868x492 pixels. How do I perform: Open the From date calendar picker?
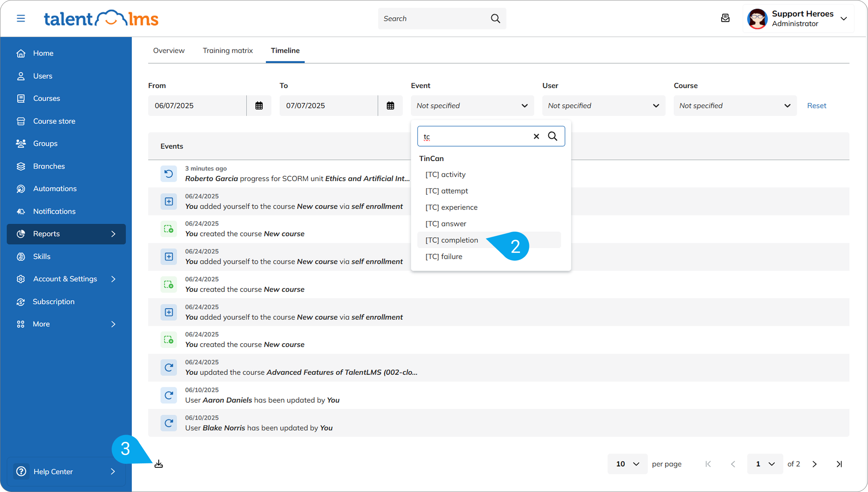click(259, 105)
